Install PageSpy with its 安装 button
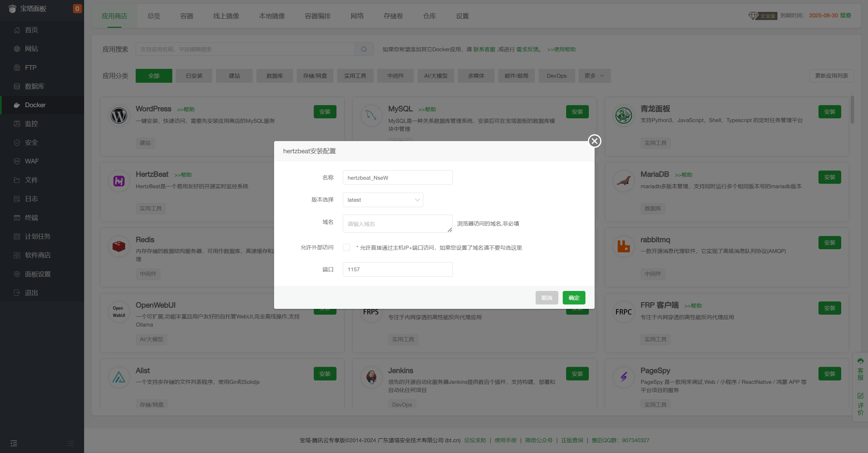Viewport: 868px width, 453px height. (x=830, y=374)
